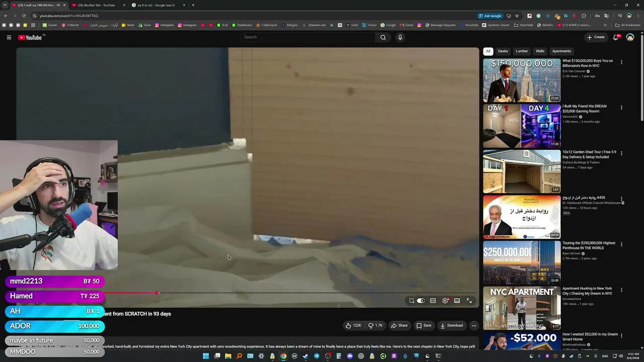Image resolution: width=644 pixels, height=362 pixels.
Task: Open Chrome from the taskbar
Action: pyautogui.click(x=283, y=356)
